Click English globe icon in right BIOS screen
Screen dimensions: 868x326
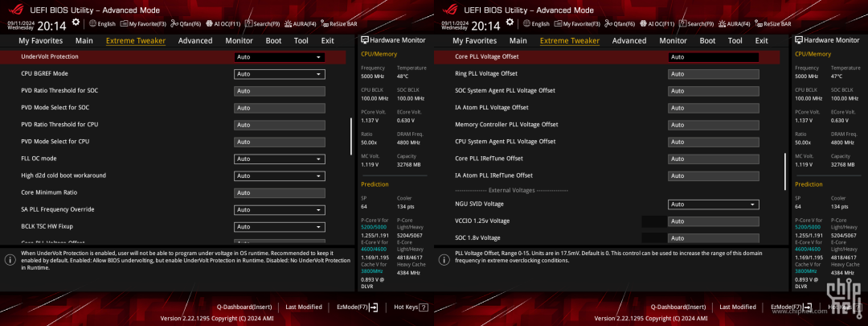(526, 24)
